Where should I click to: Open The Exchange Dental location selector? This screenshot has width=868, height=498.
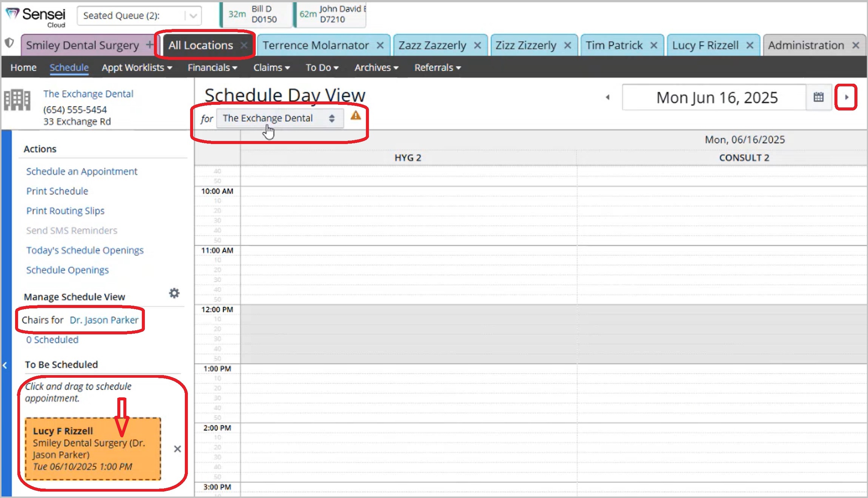(280, 118)
